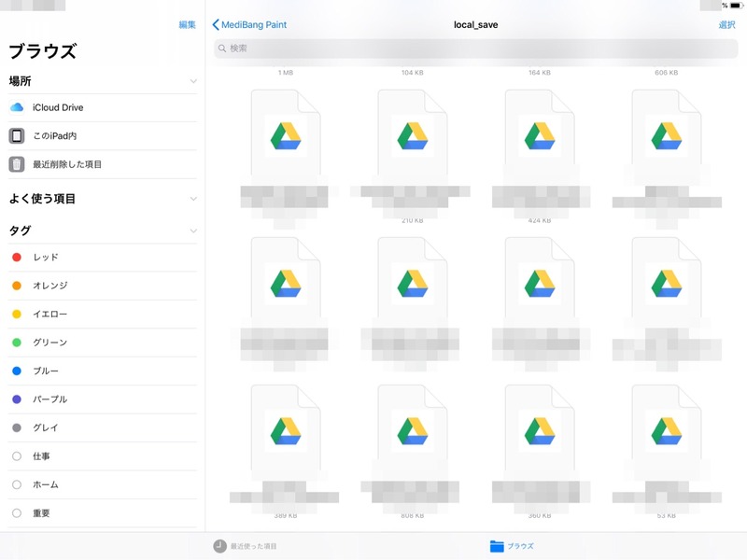Switch to ブラウズ tab
This screenshot has height=560, width=747.
[x=512, y=546]
